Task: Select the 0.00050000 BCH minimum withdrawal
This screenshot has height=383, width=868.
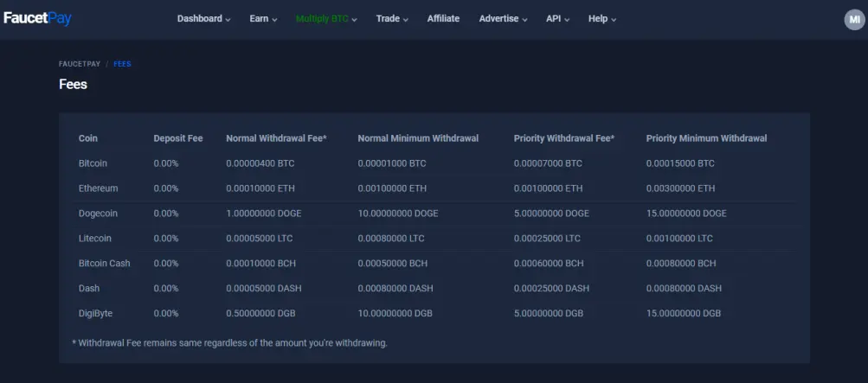Action: (x=393, y=263)
